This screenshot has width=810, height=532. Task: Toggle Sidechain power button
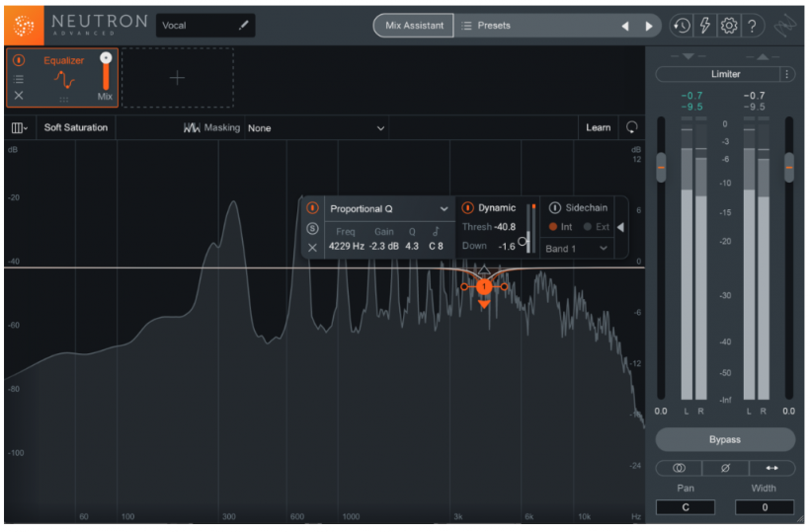coord(554,208)
